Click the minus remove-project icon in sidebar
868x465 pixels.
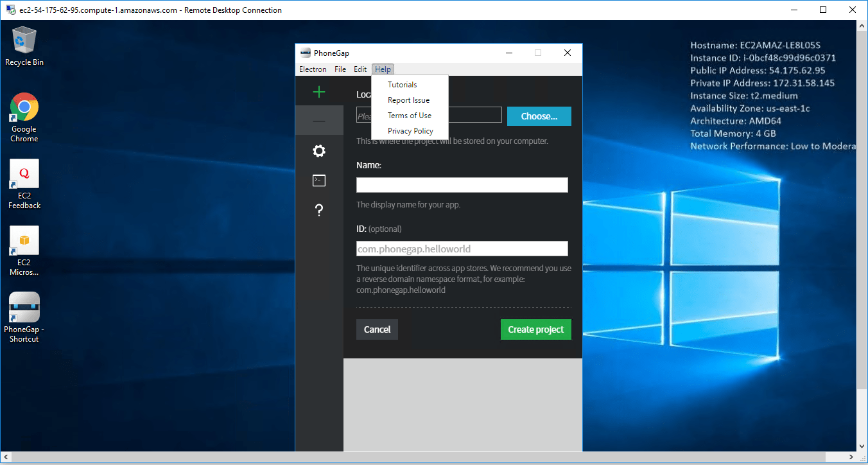point(319,121)
